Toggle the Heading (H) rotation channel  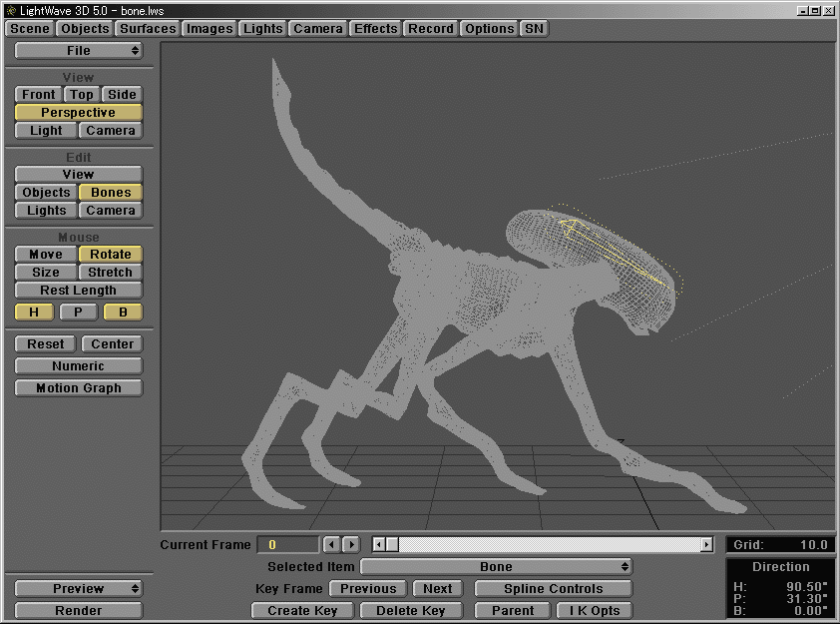point(33,312)
